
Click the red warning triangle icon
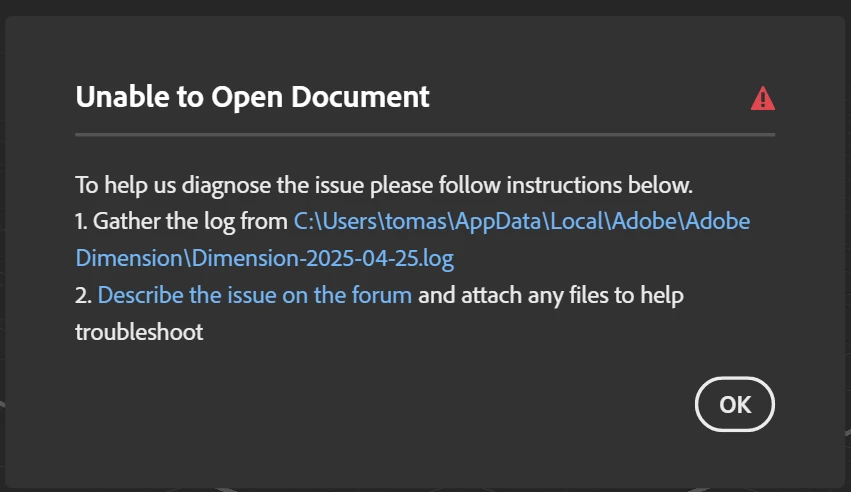[x=763, y=98]
